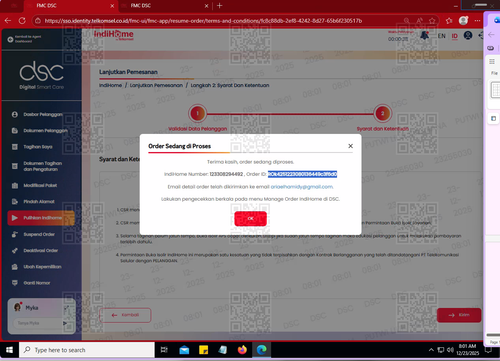Open Sticky Notes on taskbar

tap(203, 350)
